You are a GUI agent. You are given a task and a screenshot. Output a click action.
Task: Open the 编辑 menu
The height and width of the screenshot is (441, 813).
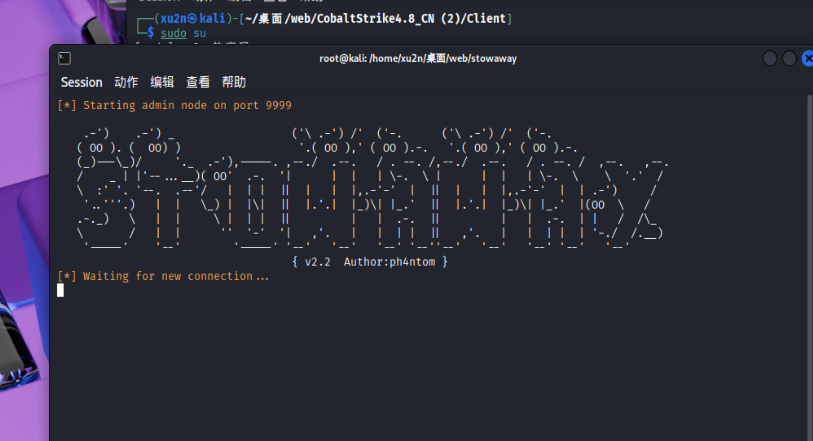[162, 82]
